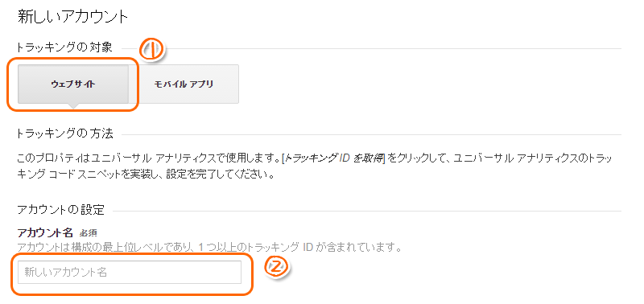Click the orange circled number 1 marker
The height and width of the screenshot is (304, 644).
point(152,50)
